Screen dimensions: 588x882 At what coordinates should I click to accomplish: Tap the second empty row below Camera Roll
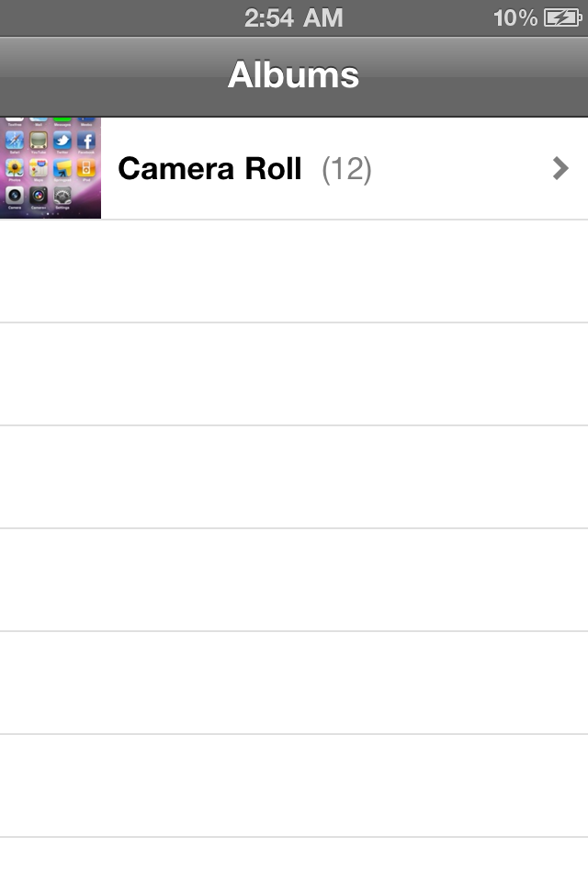294,374
